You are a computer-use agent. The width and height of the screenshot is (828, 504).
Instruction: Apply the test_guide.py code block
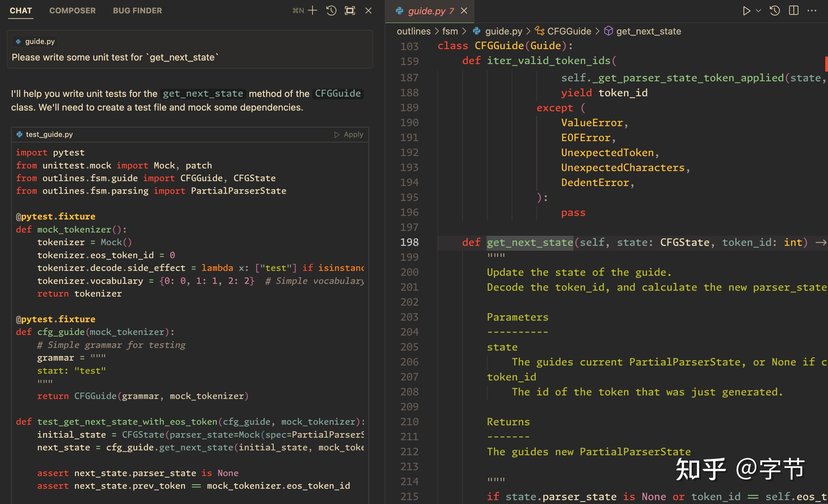(x=349, y=135)
